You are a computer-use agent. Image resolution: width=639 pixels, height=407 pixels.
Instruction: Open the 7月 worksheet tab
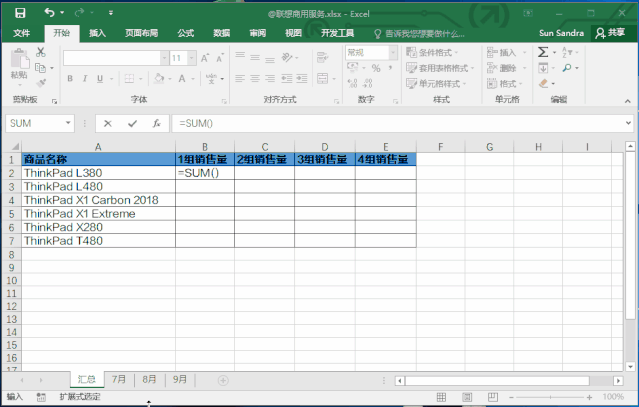click(119, 379)
